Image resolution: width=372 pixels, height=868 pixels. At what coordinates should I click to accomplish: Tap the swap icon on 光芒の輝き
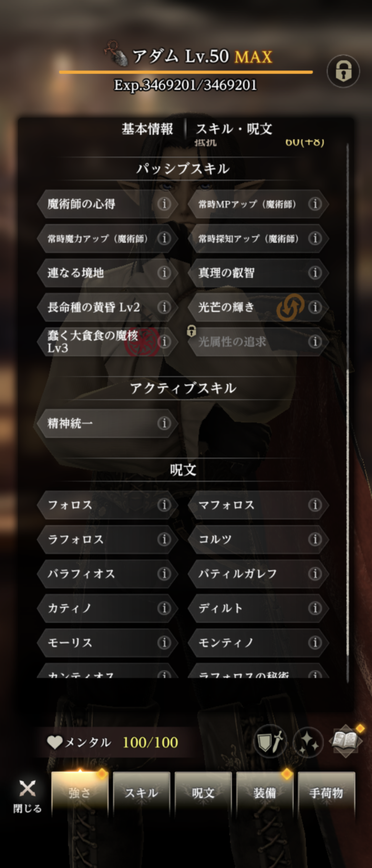[x=290, y=307]
